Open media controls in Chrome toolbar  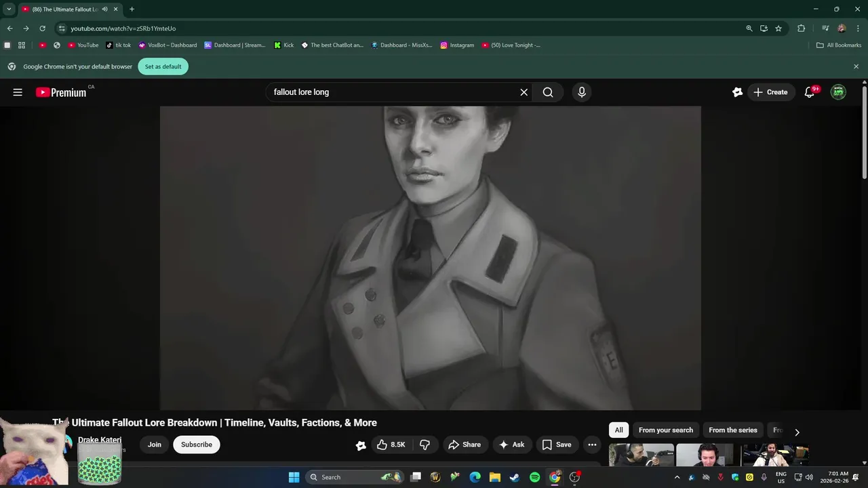click(825, 28)
